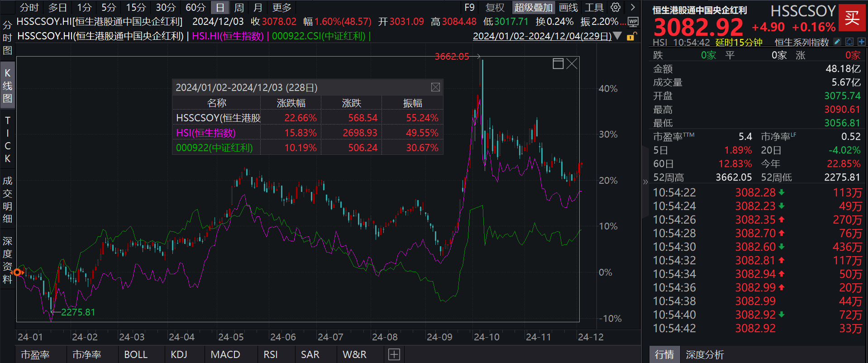868x363 pixels.
Task: Open the 复权 adjustment dropdown
Action: (495, 7)
